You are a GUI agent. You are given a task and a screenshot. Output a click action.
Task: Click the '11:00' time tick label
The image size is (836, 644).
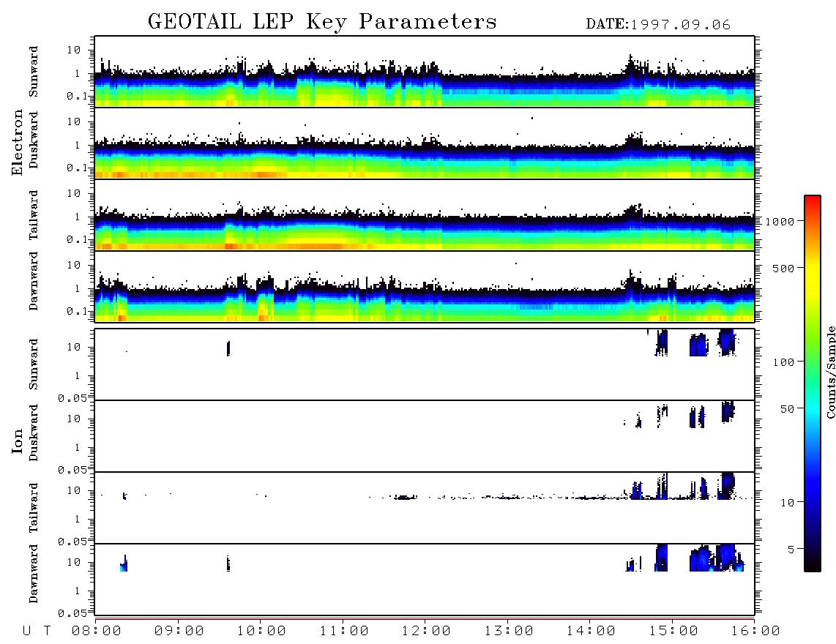(344, 632)
